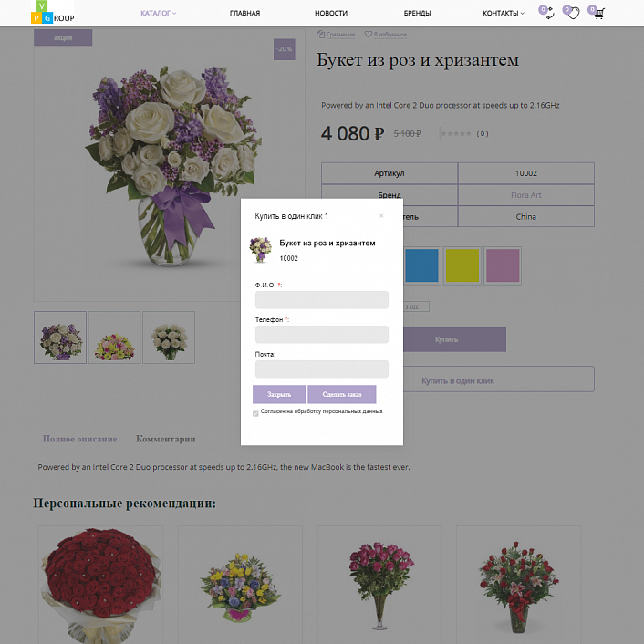644x644 pixels.
Task: Click the 3 SIZE option box
Action: pyautogui.click(x=416, y=306)
